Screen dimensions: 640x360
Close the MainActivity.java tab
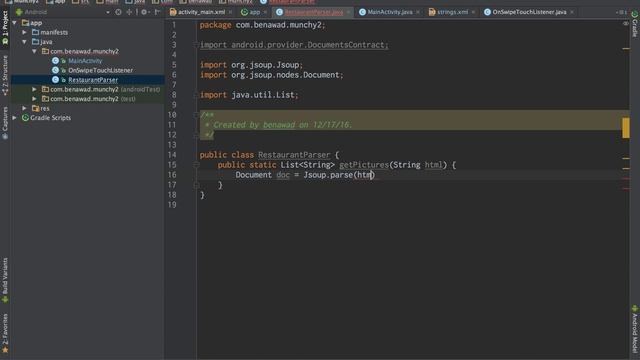click(x=418, y=12)
